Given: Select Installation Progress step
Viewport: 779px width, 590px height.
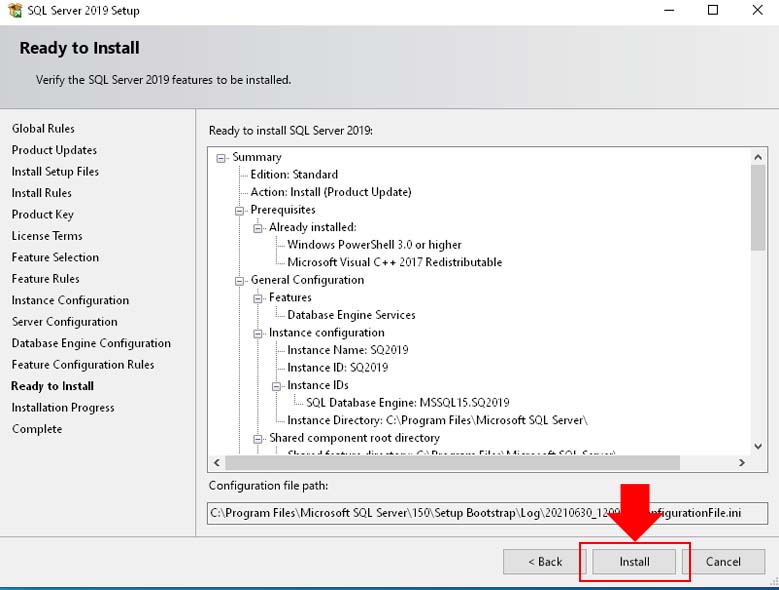Looking at the screenshot, I should click(x=63, y=408).
